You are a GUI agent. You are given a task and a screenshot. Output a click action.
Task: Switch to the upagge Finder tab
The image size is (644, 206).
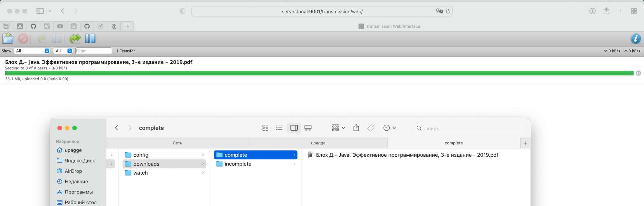[318, 143]
